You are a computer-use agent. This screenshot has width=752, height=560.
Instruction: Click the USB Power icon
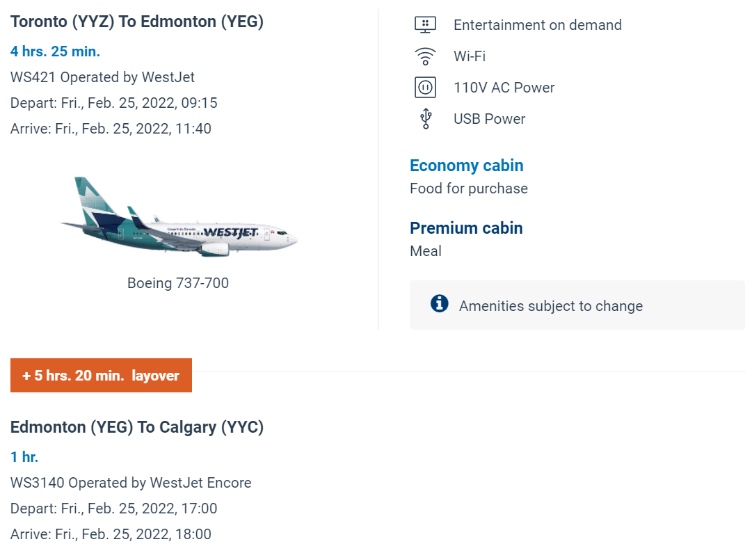425,119
